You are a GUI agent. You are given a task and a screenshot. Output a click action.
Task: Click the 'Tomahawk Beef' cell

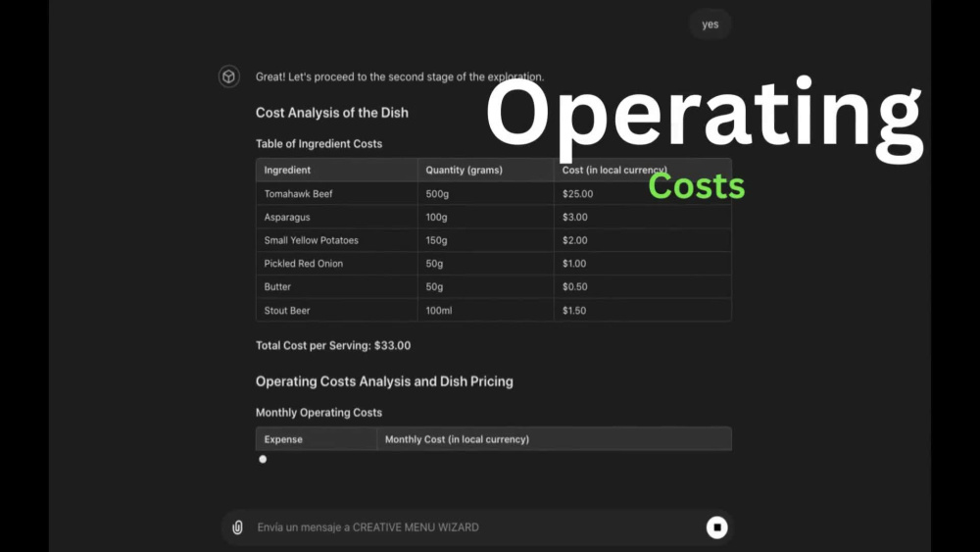[337, 194]
